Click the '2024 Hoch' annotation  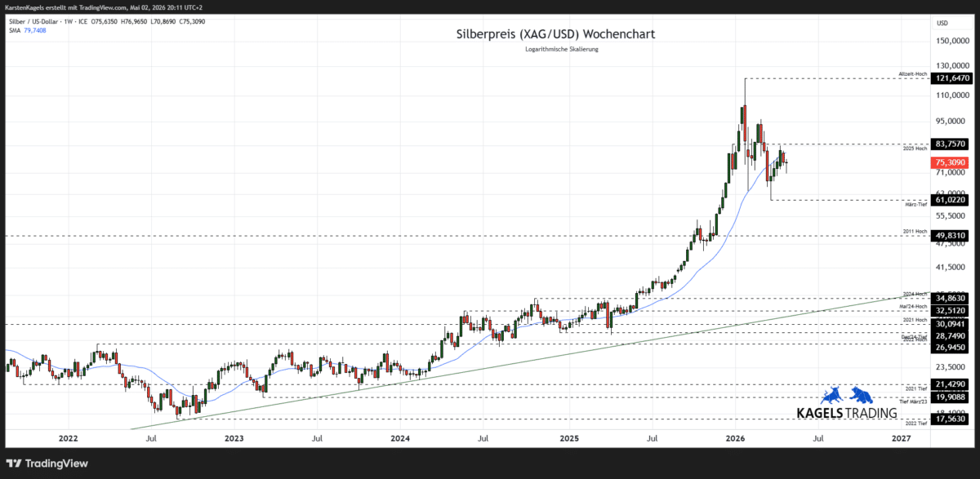tap(915, 294)
